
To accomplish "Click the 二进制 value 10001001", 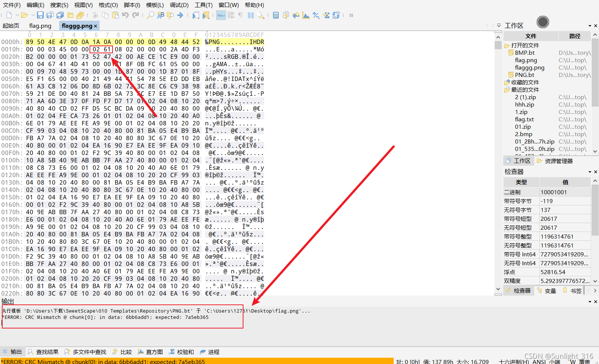I will pos(553,192).
